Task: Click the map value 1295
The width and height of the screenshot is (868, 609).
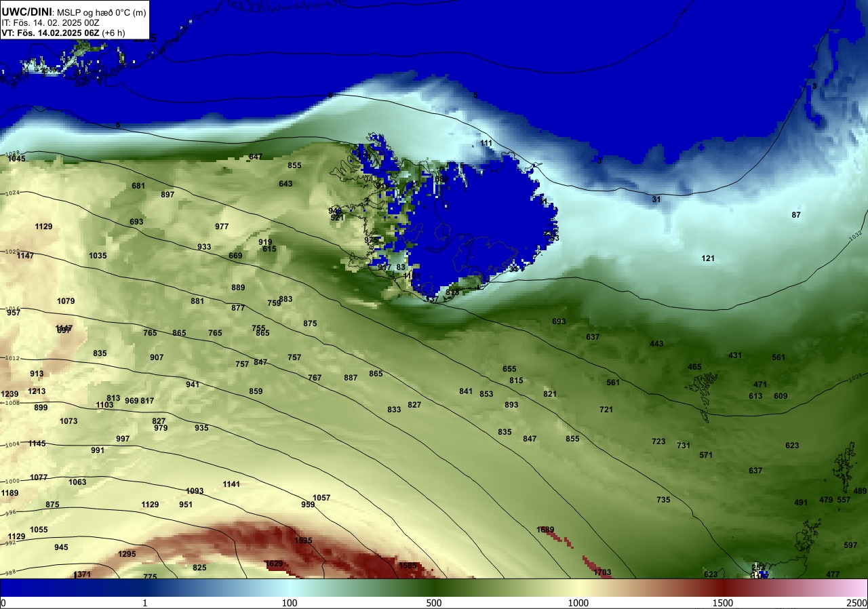Action: coord(127,554)
